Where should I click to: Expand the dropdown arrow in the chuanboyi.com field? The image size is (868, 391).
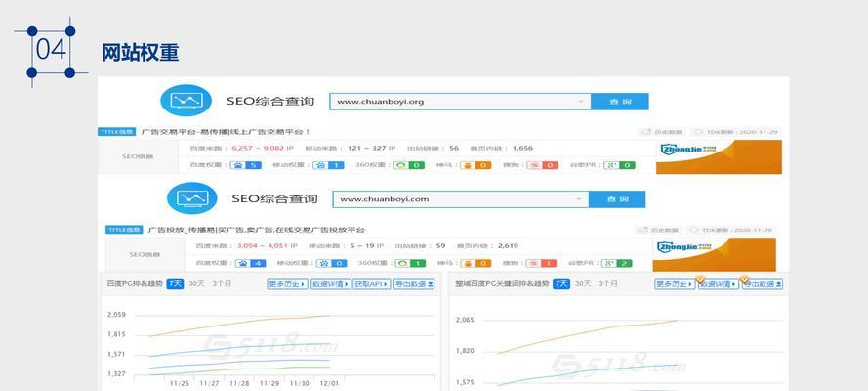pyautogui.click(x=578, y=199)
